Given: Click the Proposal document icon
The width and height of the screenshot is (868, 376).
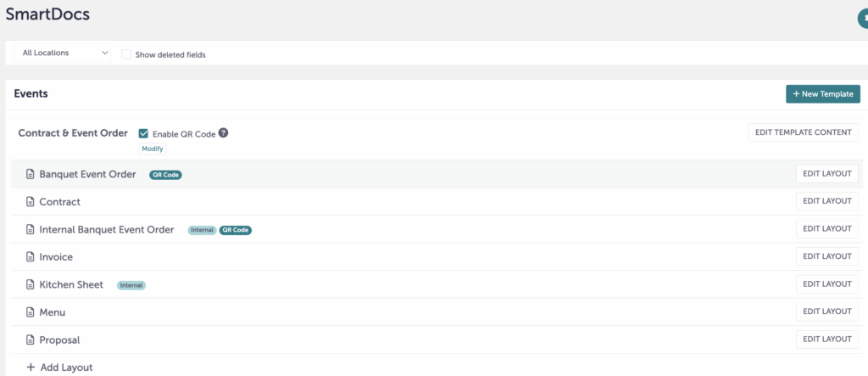Looking at the screenshot, I should [31, 340].
